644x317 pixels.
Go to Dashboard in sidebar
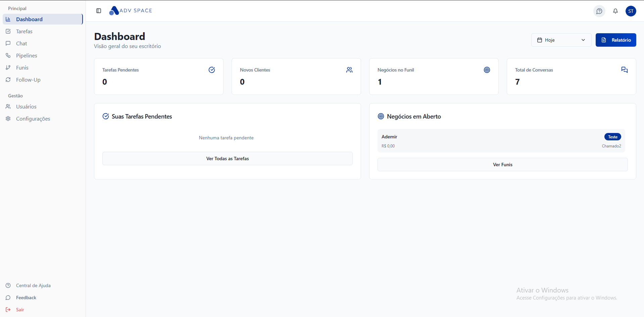click(x=43, y=19)
